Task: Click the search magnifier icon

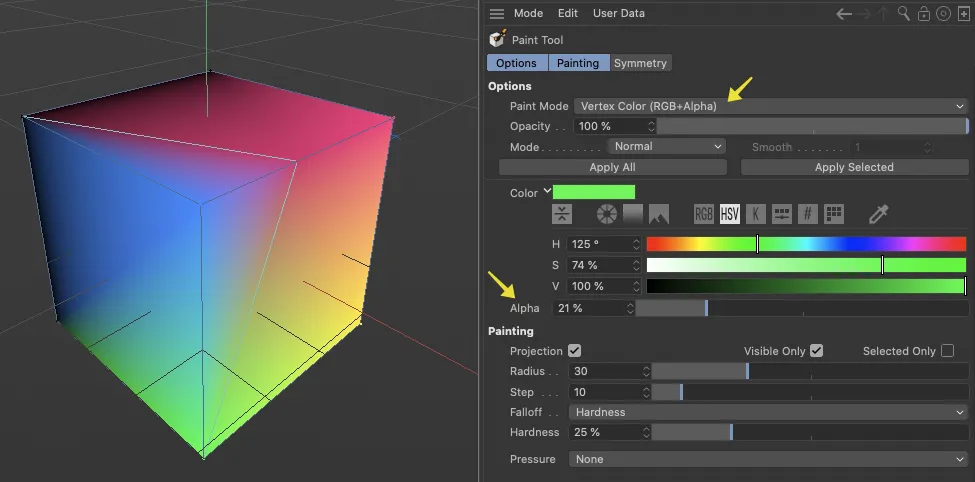Action: coord(904,14)
